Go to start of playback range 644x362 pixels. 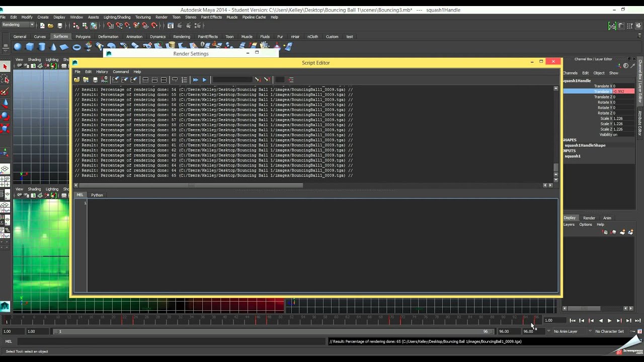[573, 321]
